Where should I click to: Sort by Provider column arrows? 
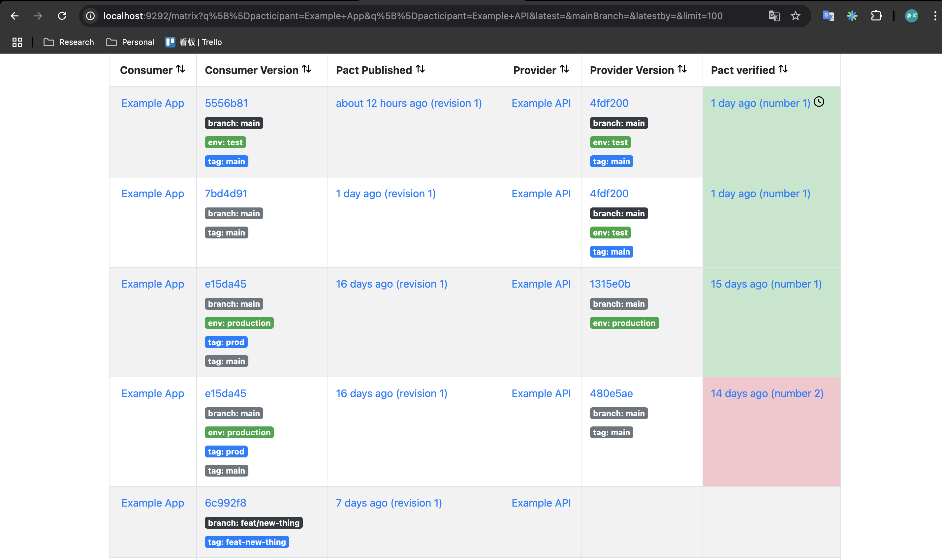coord(564,69)
